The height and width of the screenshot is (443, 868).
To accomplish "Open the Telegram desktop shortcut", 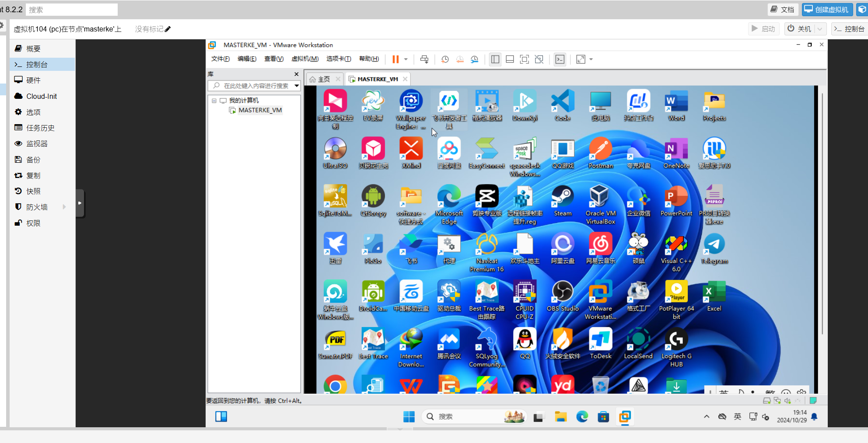I will pyautogui.click(x=714, y=248).
